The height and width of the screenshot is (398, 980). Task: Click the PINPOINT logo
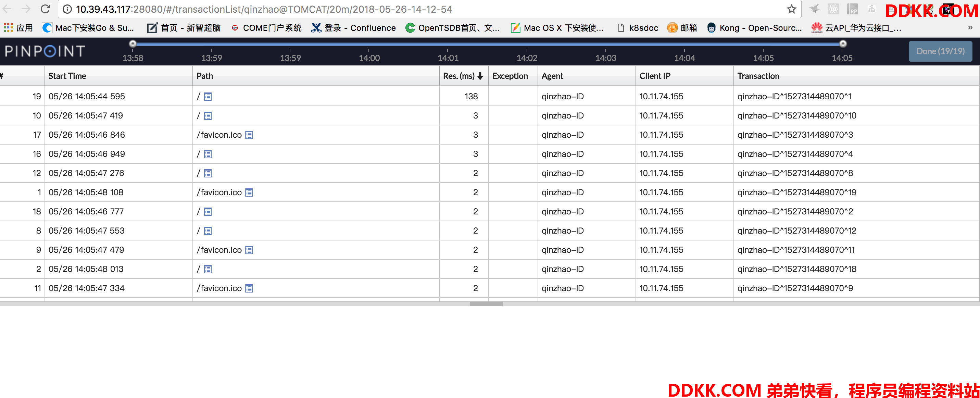coord(45,51)
